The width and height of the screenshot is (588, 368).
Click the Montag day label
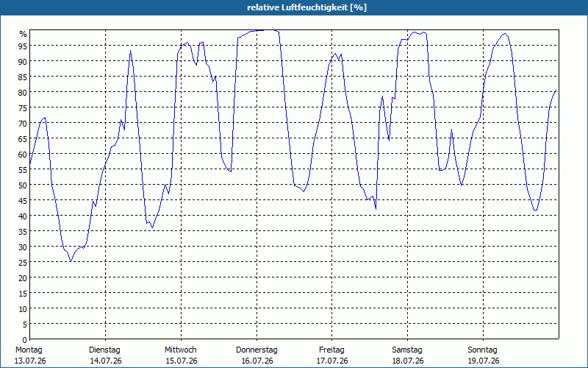point(29,350)
